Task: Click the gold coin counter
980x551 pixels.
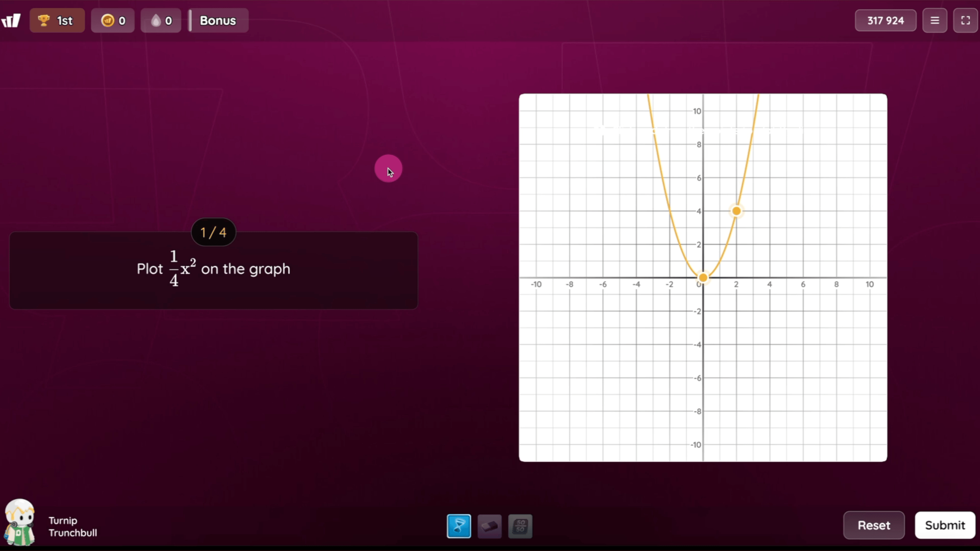Action: 113,20
